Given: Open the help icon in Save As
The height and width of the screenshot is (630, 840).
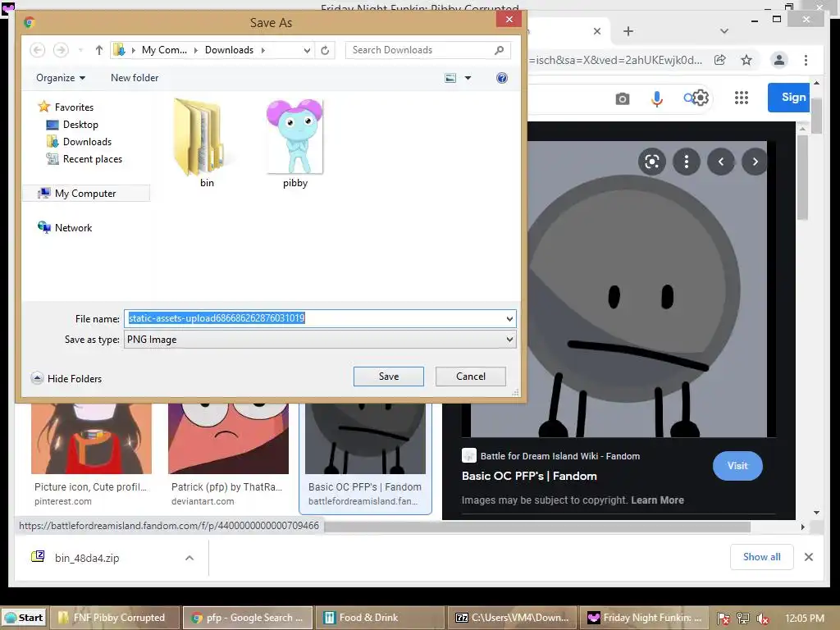Looking at the screenshot, I should (x=501, y=78).
